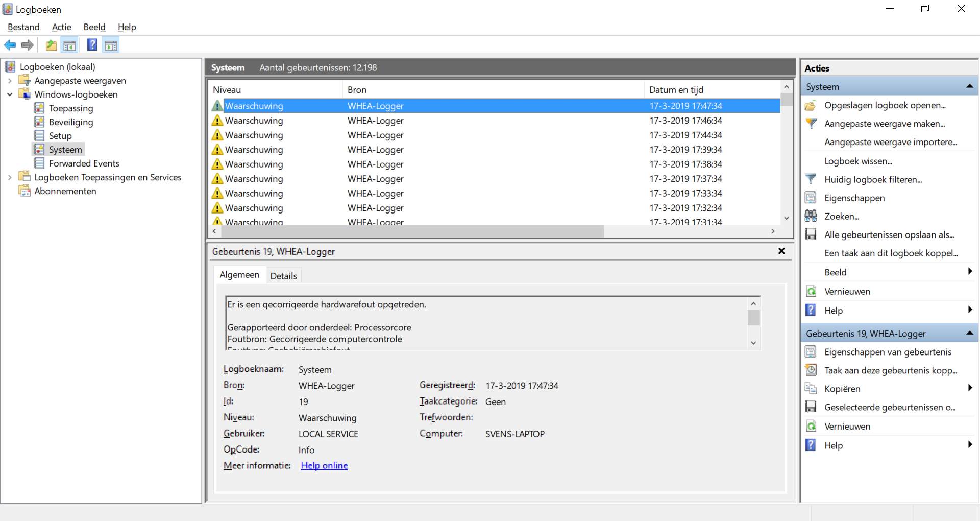Click the back arrow toolbar icon
Viewport: 980px width, 521px height.
point(10,45)
